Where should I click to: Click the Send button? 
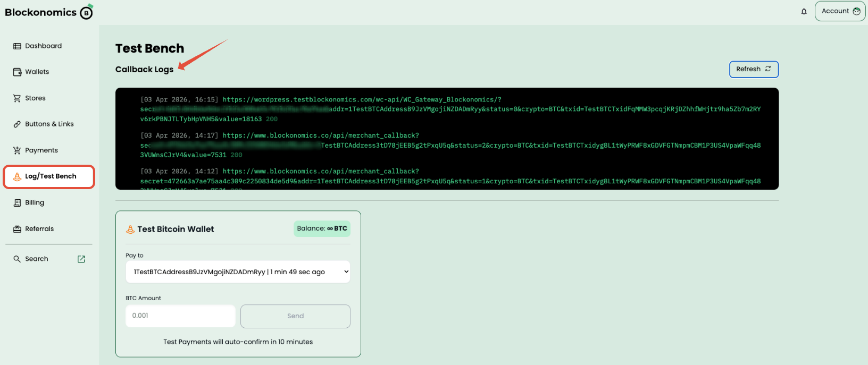295,316
